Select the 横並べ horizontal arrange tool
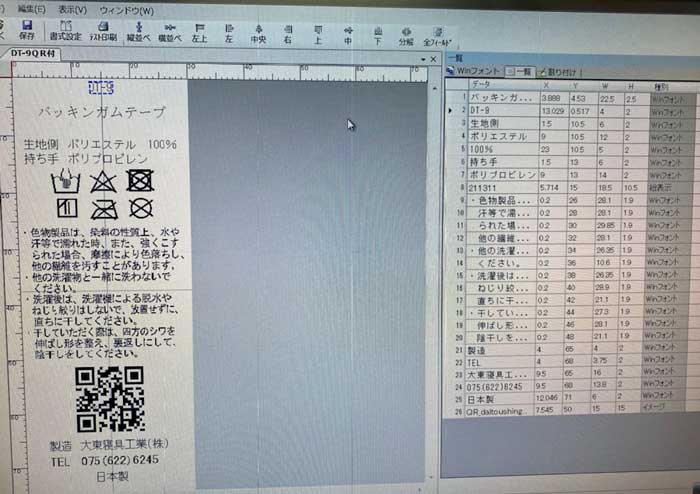Viewport: 700px width, 494px height. (171, 31)
